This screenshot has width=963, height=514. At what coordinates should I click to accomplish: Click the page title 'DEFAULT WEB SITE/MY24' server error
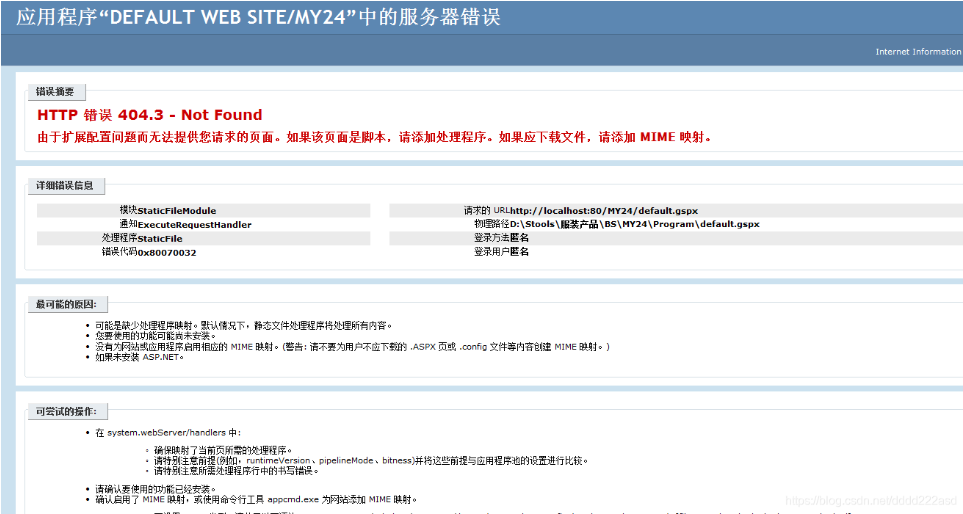pos(258,17)
